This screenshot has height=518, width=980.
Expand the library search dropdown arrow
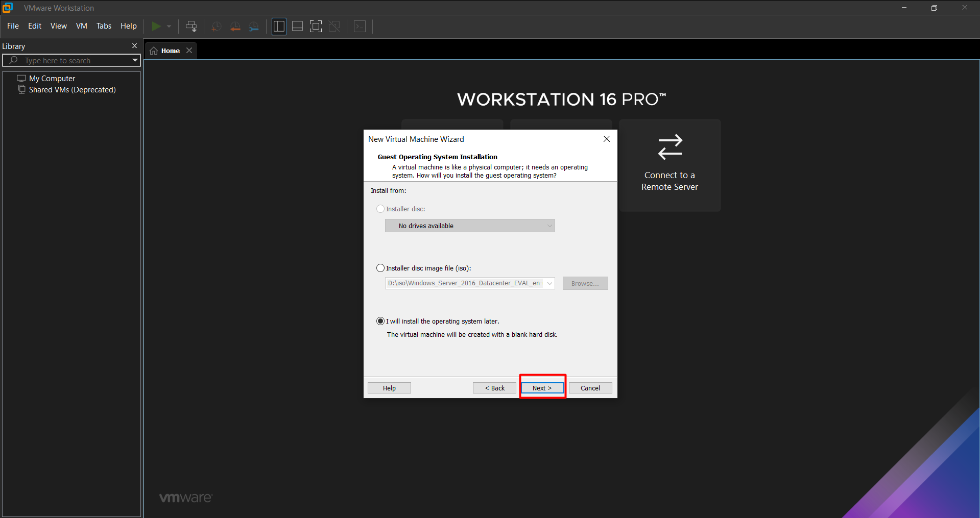click(135, 60)
